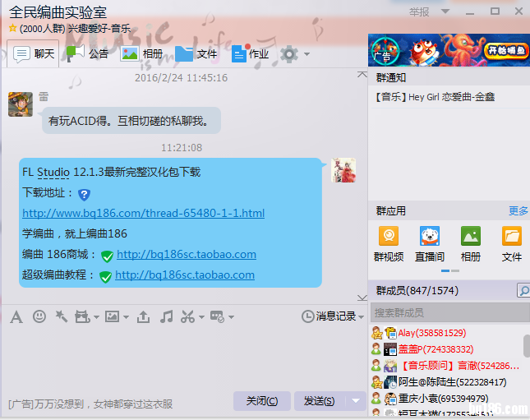Click the 关闭(C) button
530x420 pixels.
coord(262,401)
